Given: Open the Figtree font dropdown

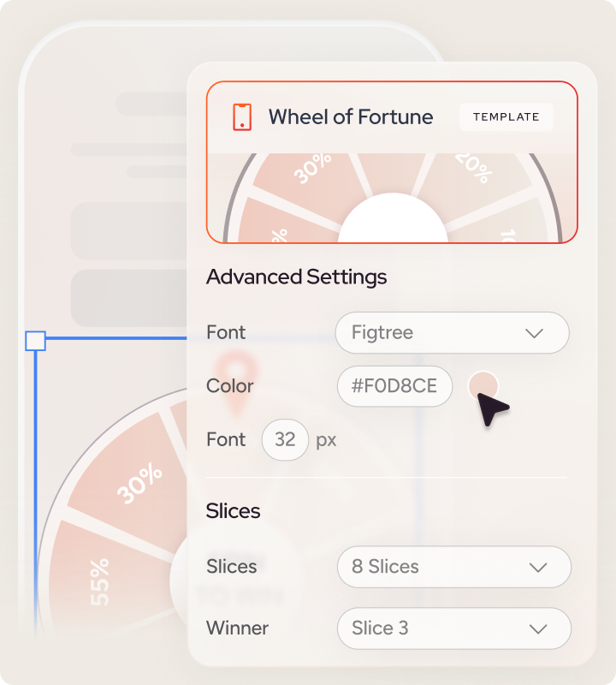Looking at the screenshot, I should click(452, 332).
